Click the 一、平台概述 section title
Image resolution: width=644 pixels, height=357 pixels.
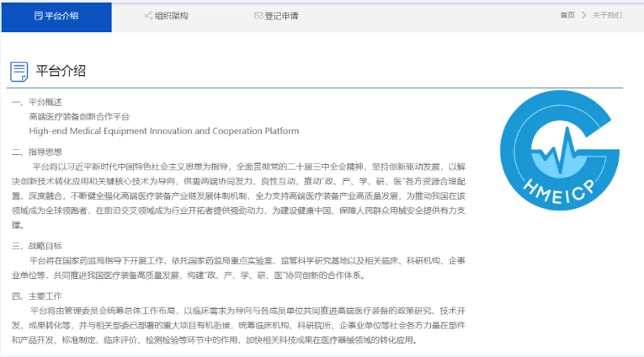[37, 102]
